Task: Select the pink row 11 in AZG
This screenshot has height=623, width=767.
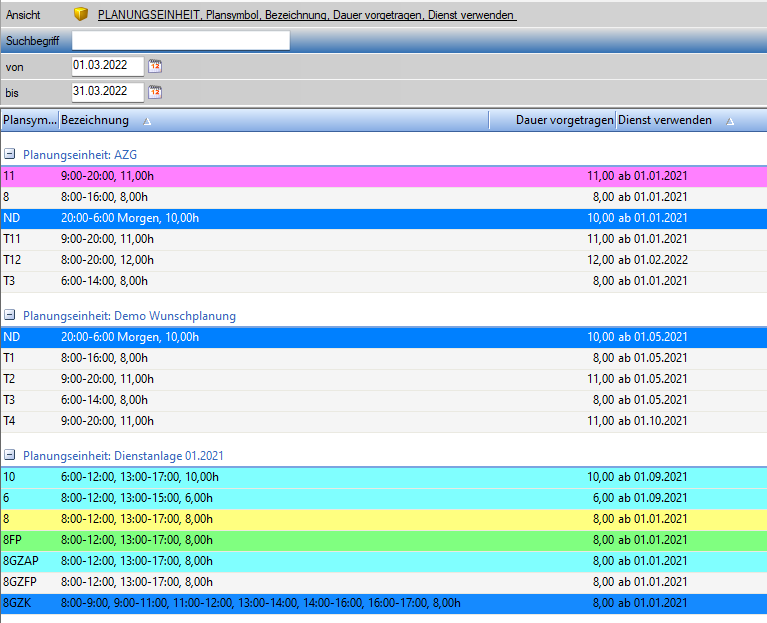Action: (x=300, y=176)
